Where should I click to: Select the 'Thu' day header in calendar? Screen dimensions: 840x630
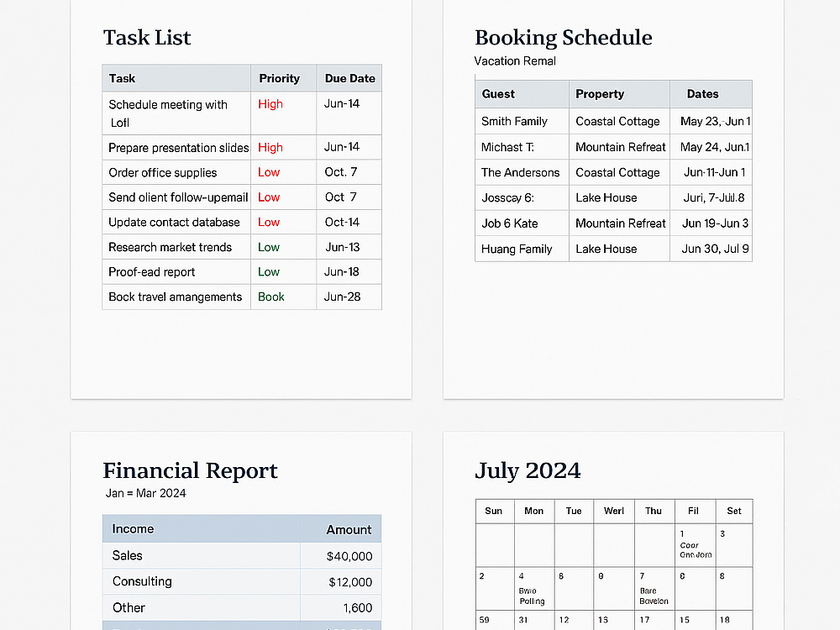[x=653, y=511]
